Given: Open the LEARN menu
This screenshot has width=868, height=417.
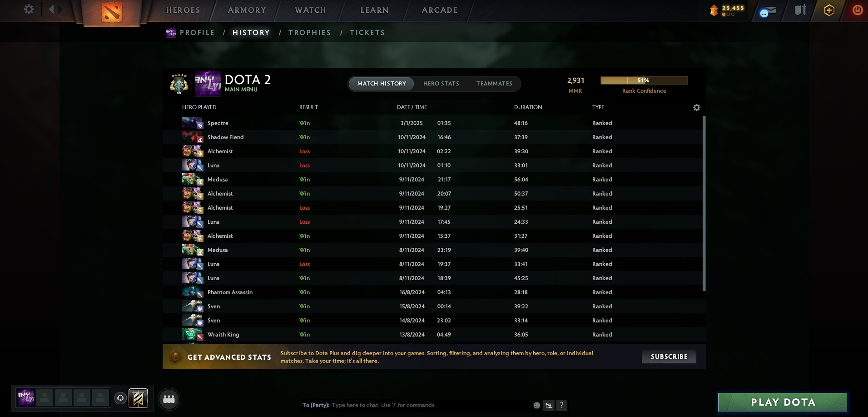Looking at the screenshot, I should pyautogui.click(x=374, y=10).
